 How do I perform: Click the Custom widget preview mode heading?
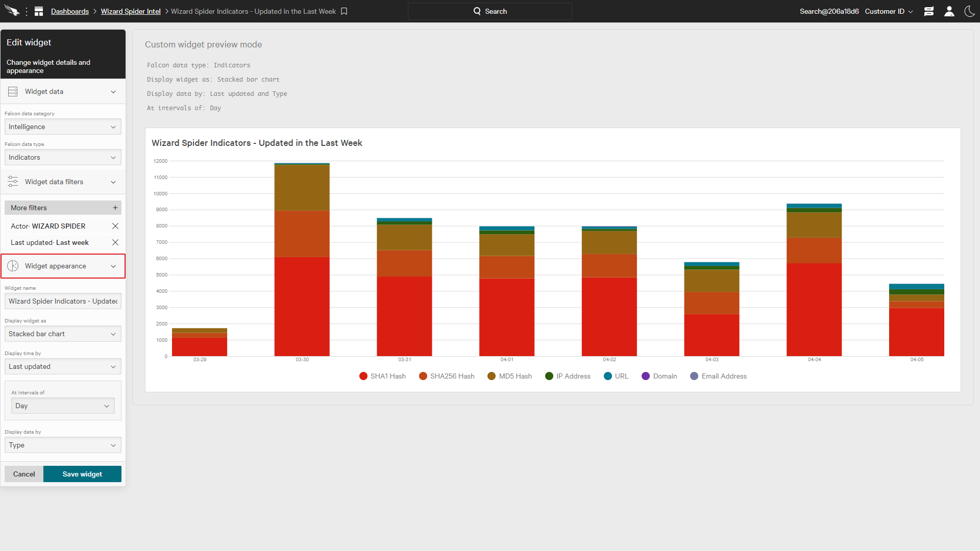(x=203, y=44)
